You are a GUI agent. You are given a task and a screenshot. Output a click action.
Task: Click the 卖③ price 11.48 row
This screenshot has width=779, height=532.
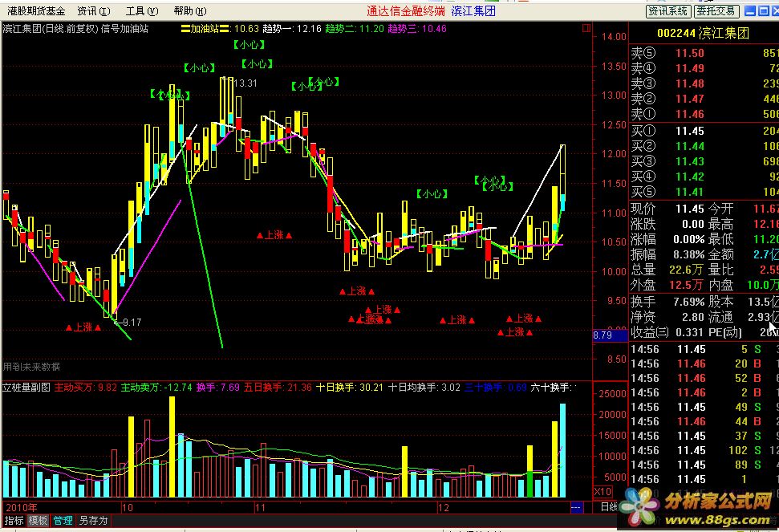pos(704,84)
